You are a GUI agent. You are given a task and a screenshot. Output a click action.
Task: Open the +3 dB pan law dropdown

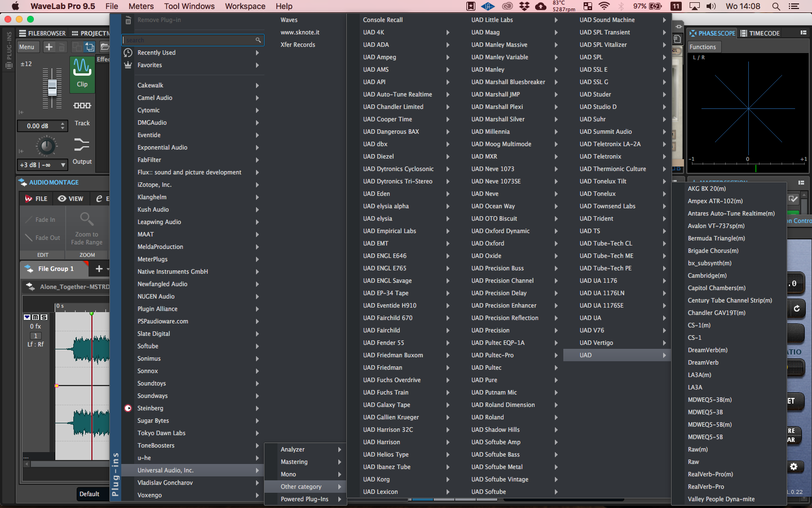42,165
